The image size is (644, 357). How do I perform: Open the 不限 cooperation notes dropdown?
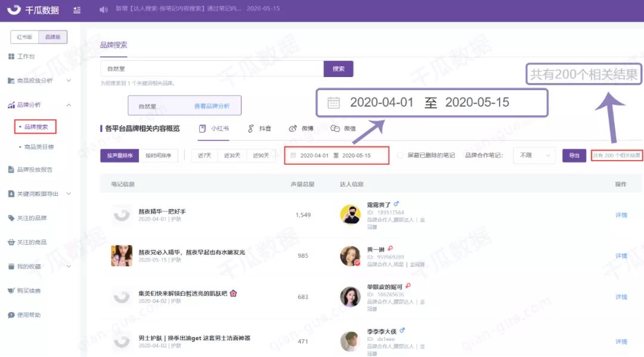point(534,156)
